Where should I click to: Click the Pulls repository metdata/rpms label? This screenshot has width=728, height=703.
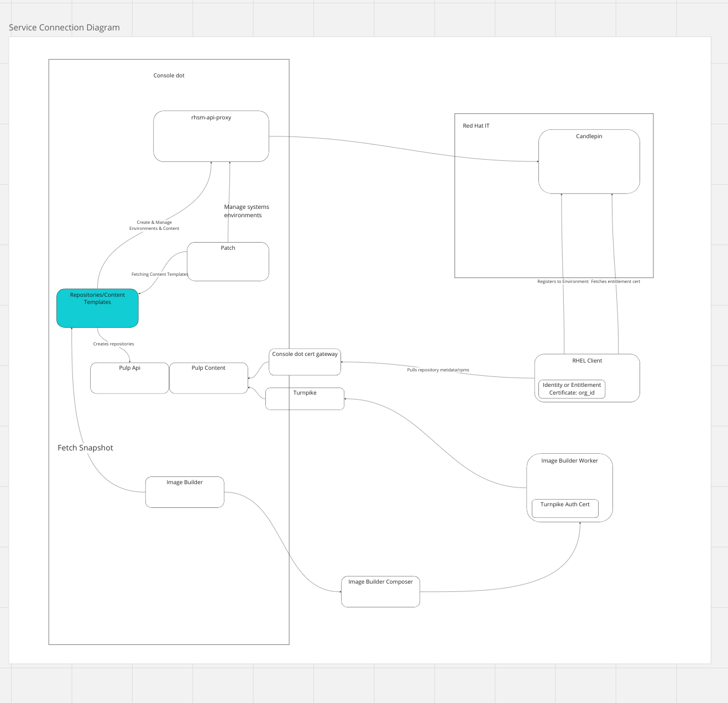pos(438,370)
